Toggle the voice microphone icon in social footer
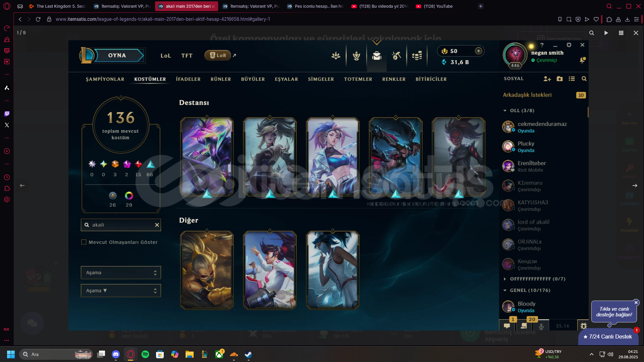Viewport: 644px width, 362px height. point(541,326)
